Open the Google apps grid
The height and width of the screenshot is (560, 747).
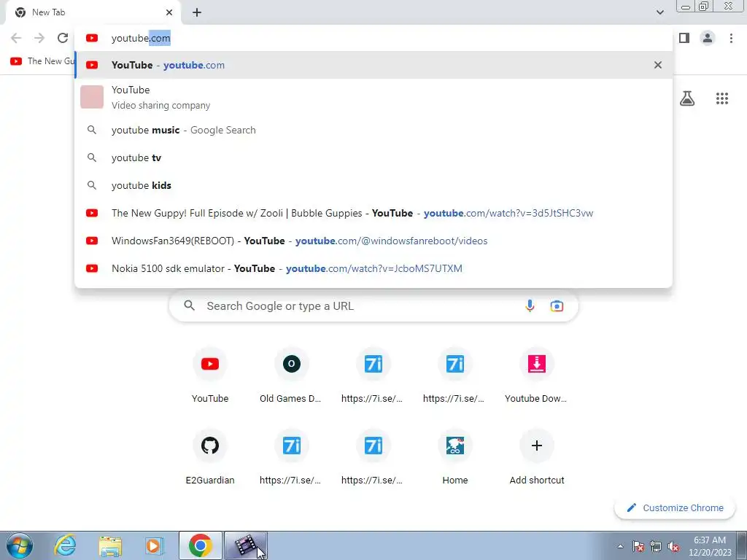pos(722,98)
